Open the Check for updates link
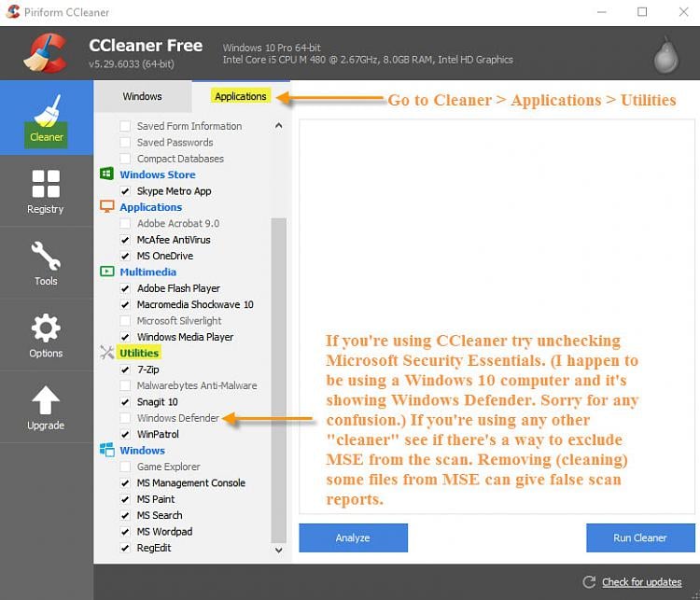 point(641,582)
